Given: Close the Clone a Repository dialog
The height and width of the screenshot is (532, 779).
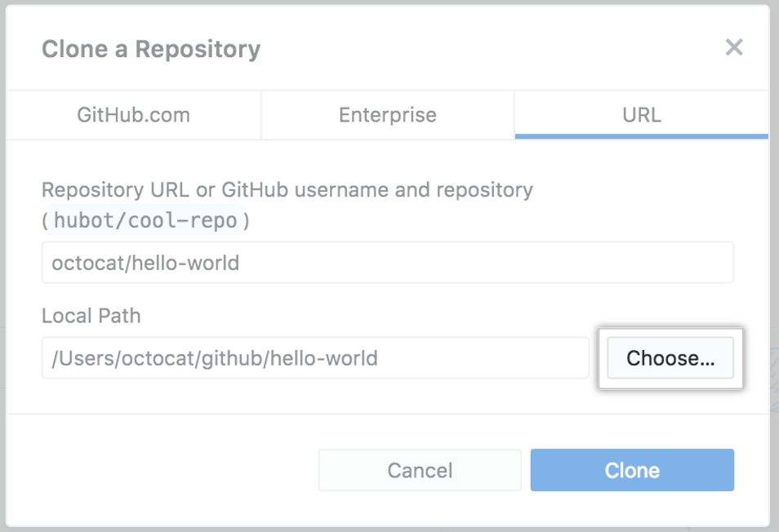Looking at the screenshot, I should (733, 47).
